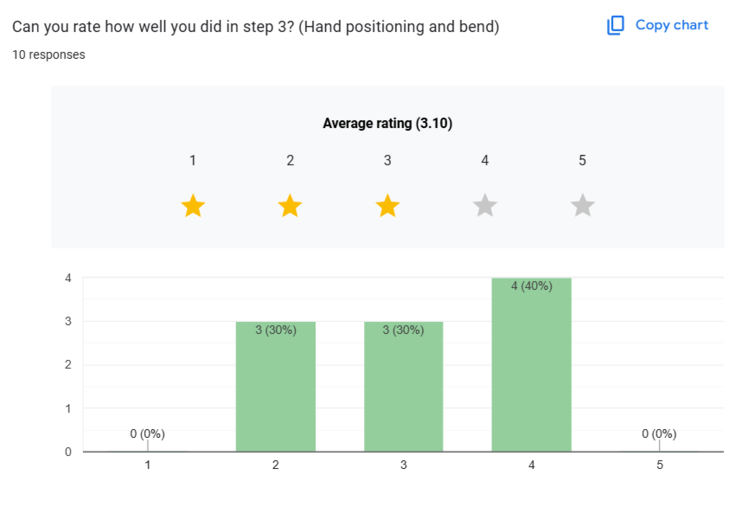Viewport: 729px width, 520px height.
Task: Click the second gold star
Action: (290, 206)
